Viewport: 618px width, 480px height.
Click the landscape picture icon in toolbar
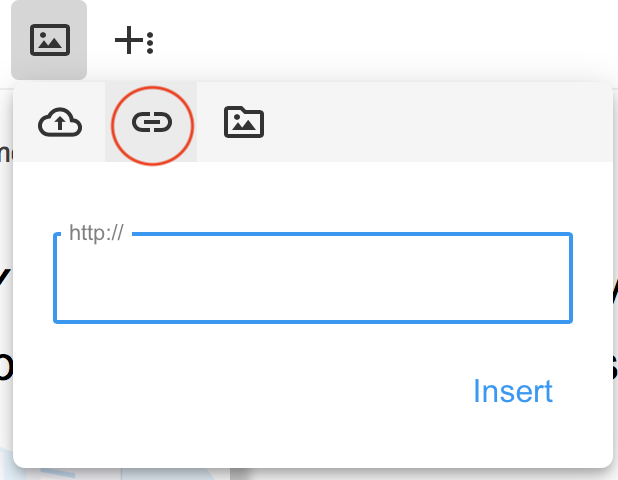pyautogui.click(x=50, y=40)
